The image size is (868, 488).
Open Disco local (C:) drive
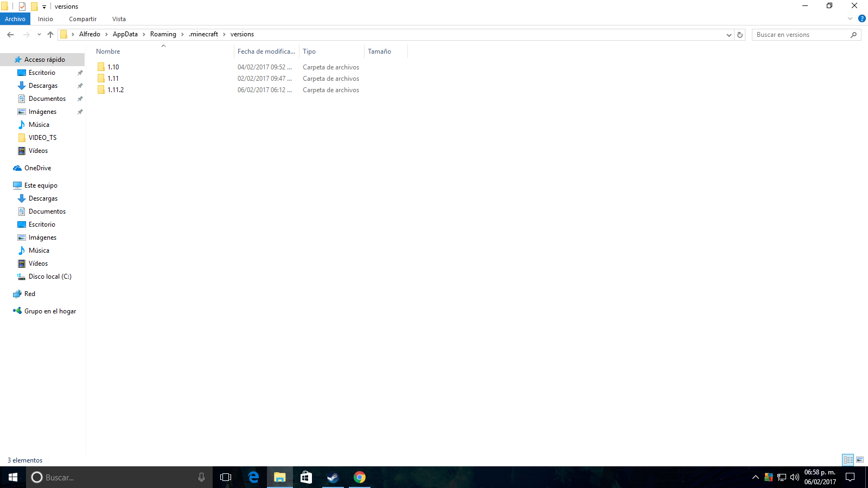pos(50,277)
